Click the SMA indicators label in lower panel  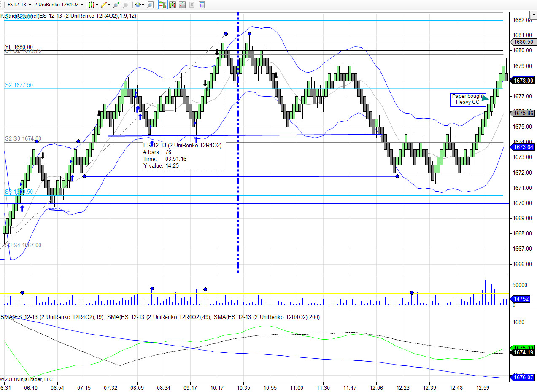tap(160, 317)
